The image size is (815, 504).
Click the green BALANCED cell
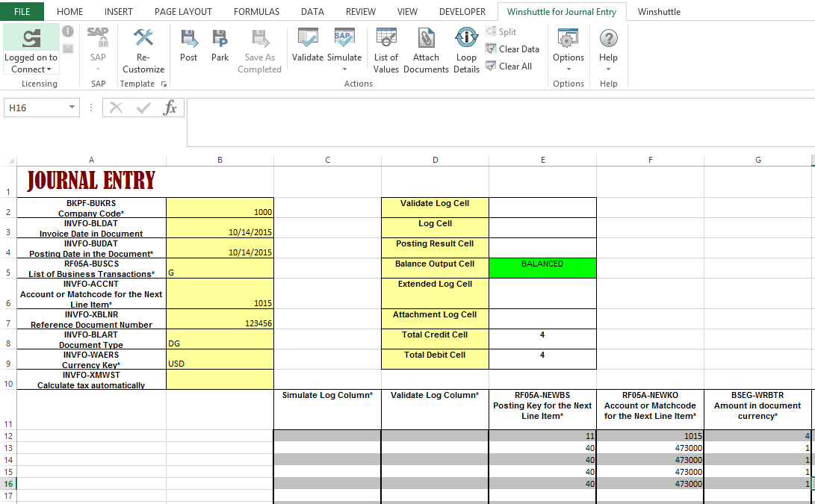coord(542,268)
